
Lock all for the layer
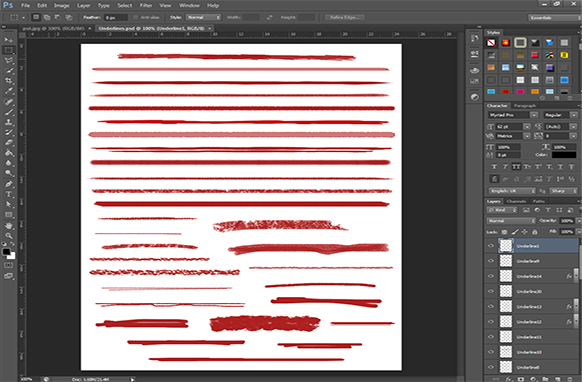[x=534, y=232]
